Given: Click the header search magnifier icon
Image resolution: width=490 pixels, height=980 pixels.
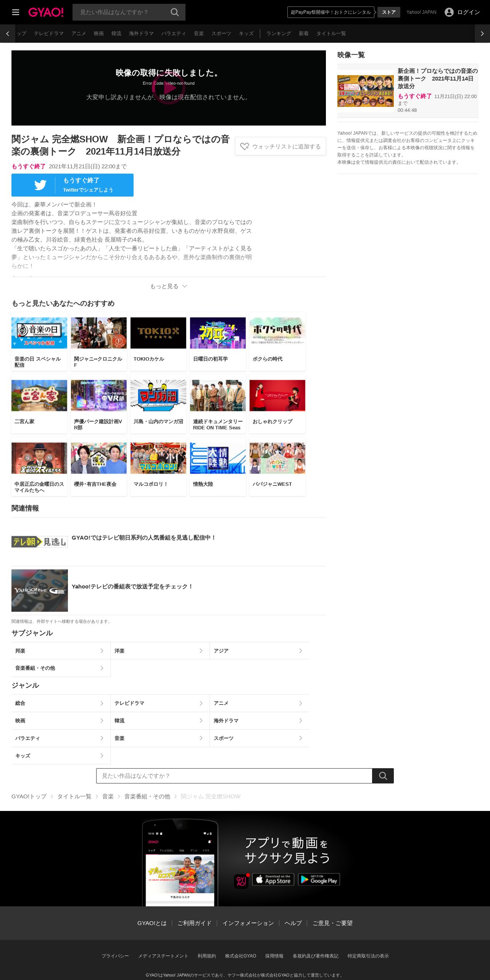Looking at the screenshot, I should (x=175, y=12).
